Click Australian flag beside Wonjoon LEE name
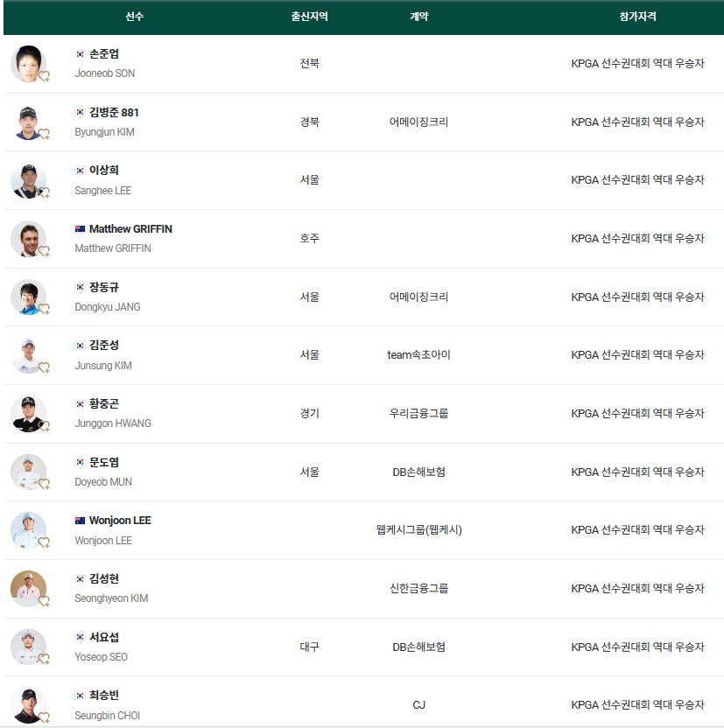 [x=80, y=521]
